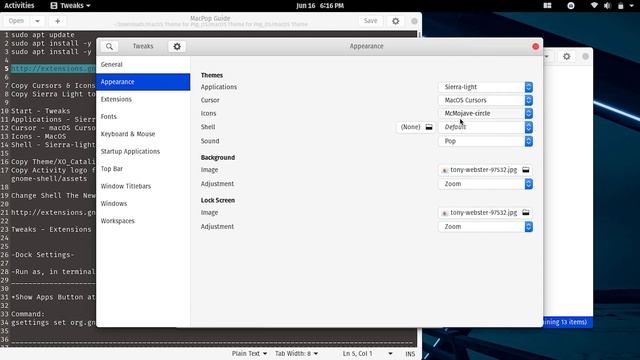Select Window Titlebars in sidebar
Viewport: 640px width, 360px height.
(x=143, y=186)
